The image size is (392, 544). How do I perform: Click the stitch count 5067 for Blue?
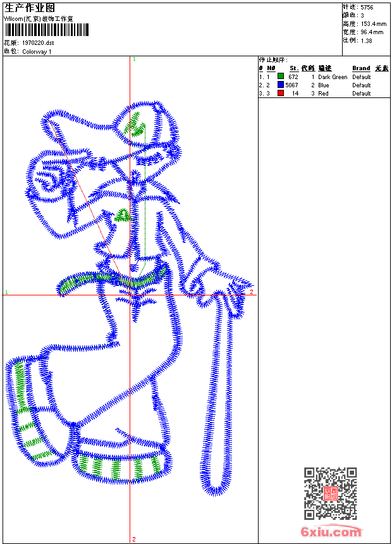pyautogui.click(x=291, y=85)
